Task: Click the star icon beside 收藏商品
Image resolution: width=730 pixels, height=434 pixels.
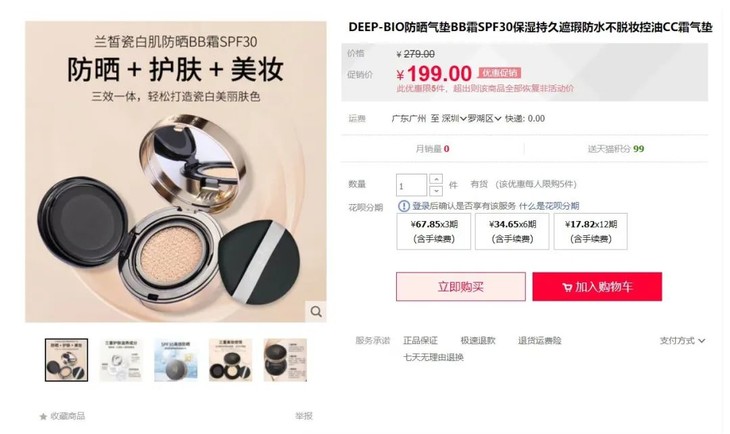Action: [43, 416]
